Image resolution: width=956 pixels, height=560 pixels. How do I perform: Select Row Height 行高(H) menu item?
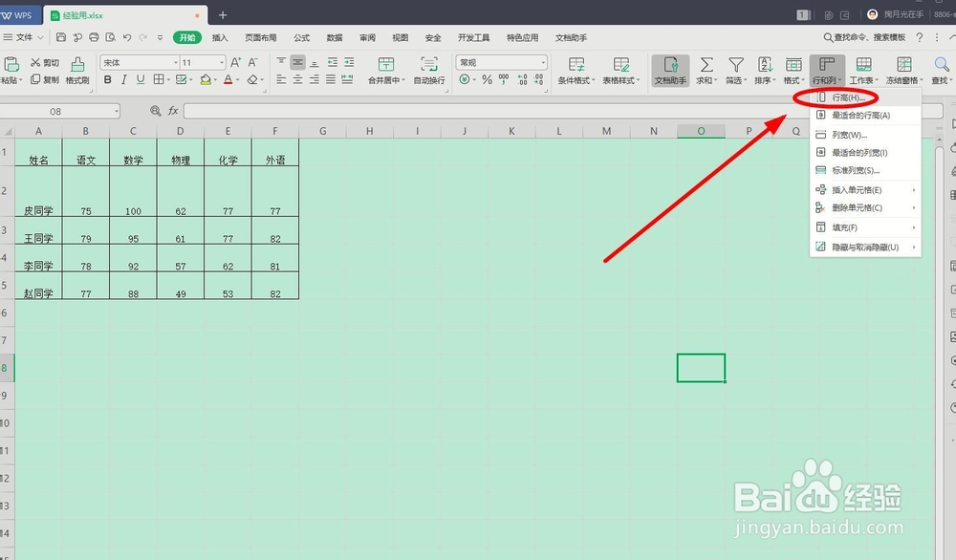[865, 97]
